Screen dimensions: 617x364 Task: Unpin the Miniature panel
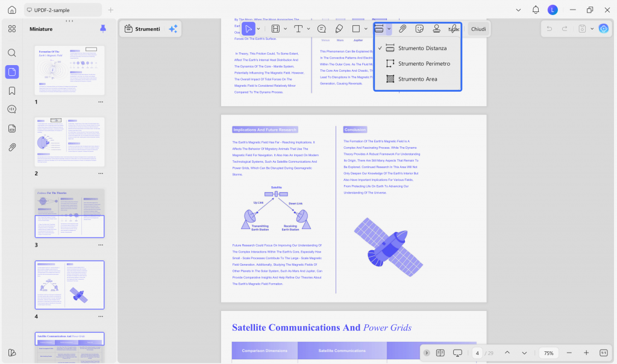pyautogui.click(x=102, y=29)
